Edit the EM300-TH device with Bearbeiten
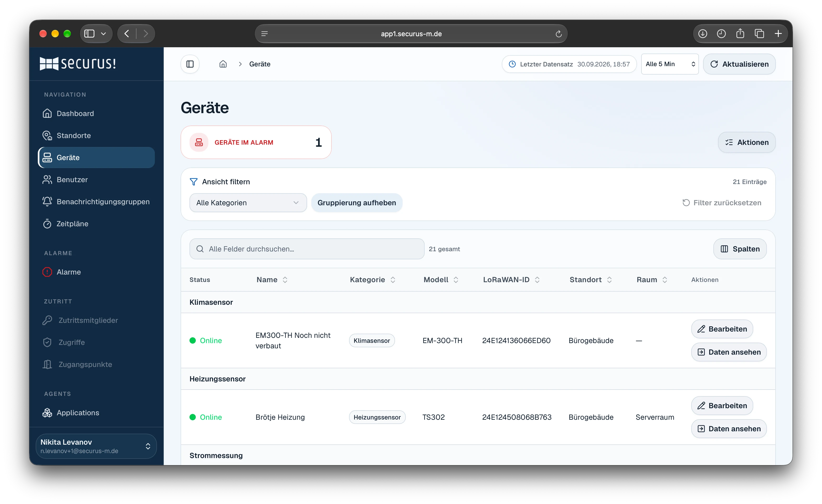 coord(722,329)
